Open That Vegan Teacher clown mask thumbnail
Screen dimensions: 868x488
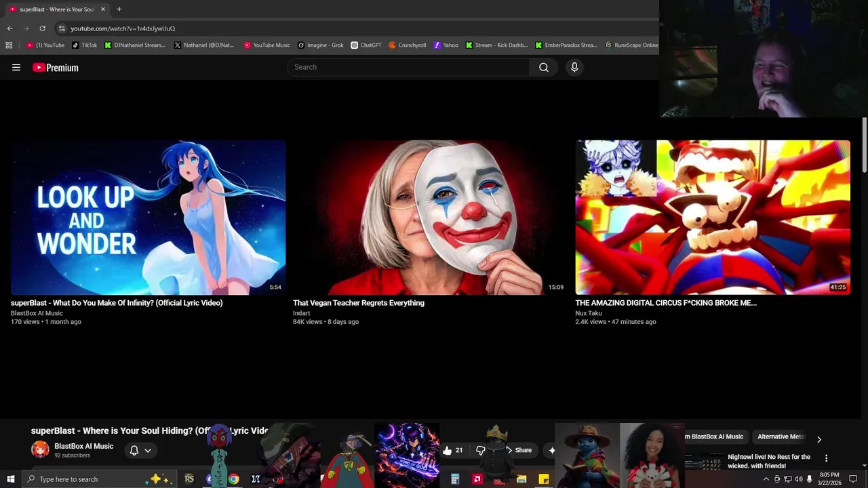click(x=430, y=217)
